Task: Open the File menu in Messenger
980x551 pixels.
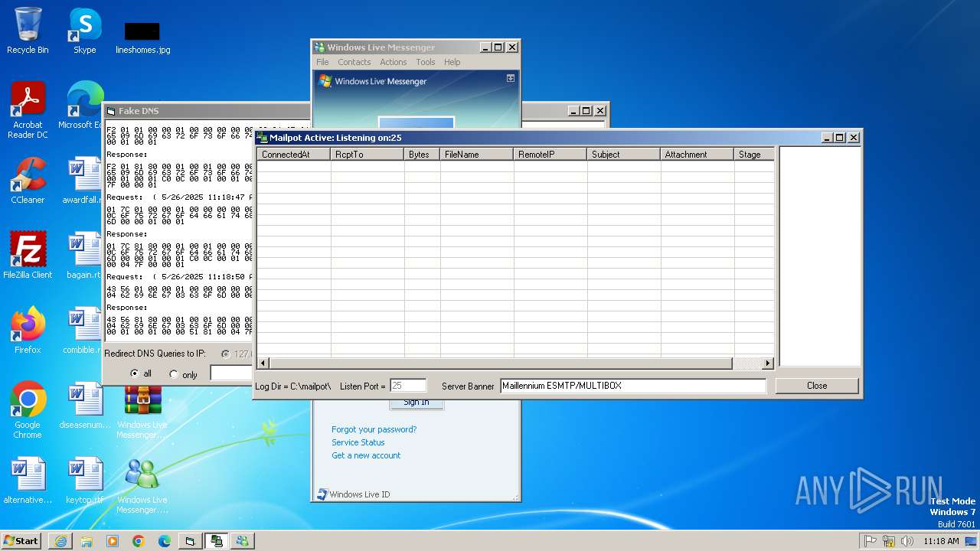Action: coord(322,62)
